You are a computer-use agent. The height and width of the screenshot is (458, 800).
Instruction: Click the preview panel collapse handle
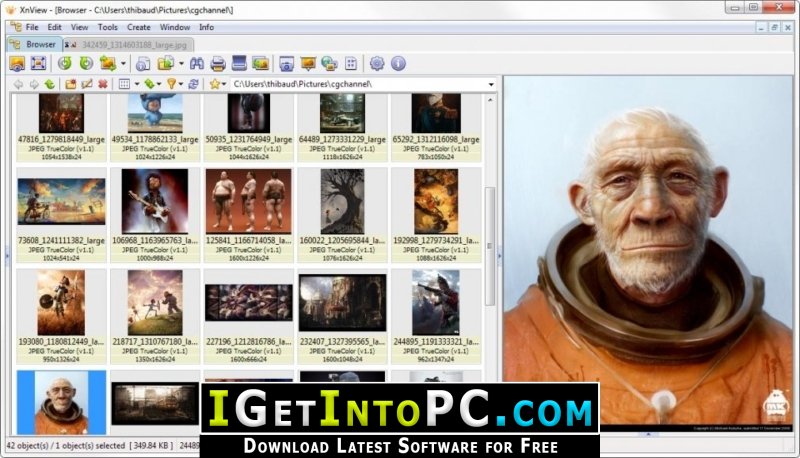[x=499, y=255]
